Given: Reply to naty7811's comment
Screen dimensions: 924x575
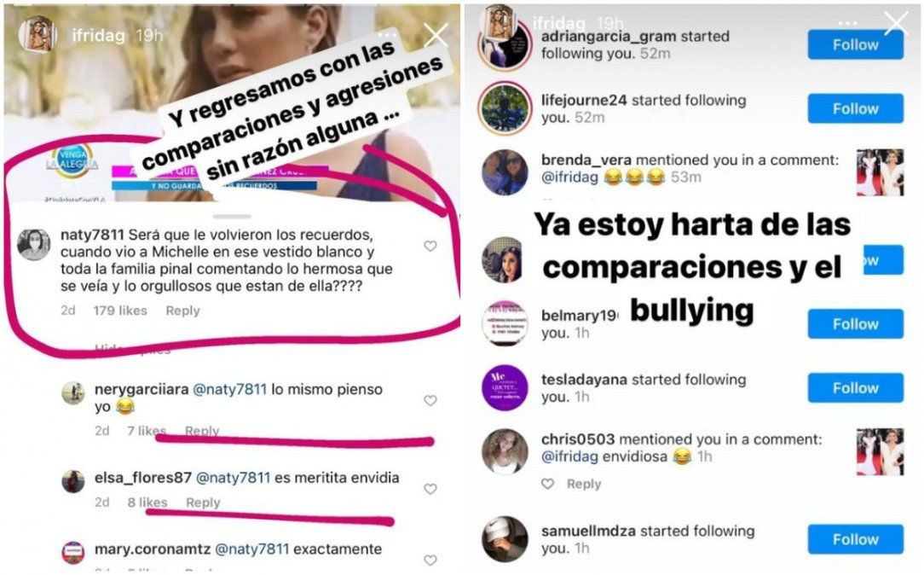Looking at the screenshot, I should (x=182, y=311).
